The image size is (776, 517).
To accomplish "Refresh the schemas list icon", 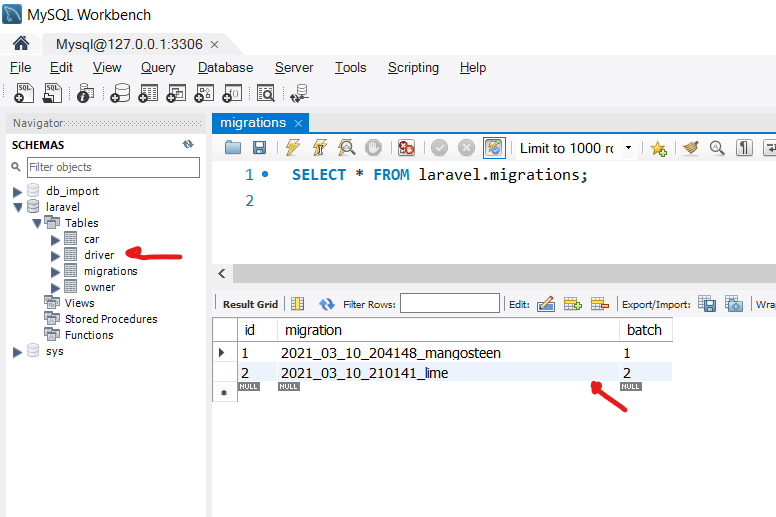I will pyautogui.click(x=188, y=144).
